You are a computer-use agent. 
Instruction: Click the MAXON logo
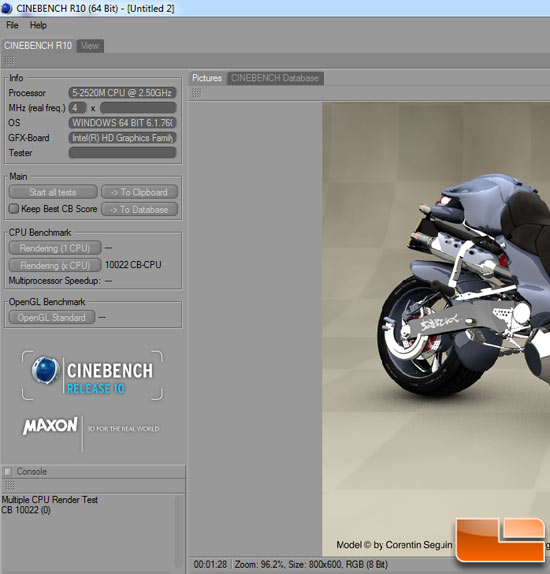coord(50,426)
